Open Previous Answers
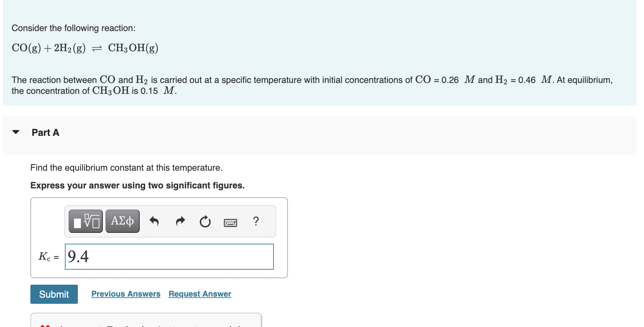This screenshot has width=644, height=327. pos(126,294)
